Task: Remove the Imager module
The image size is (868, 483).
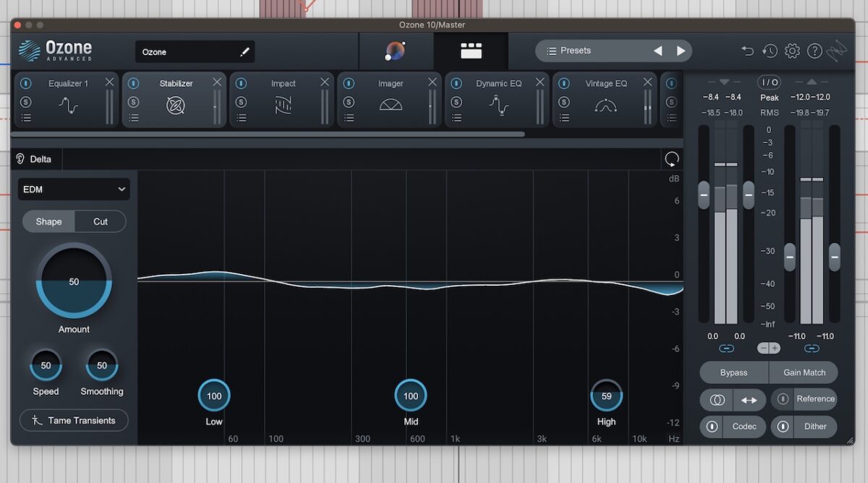Action: pos(433,82)
